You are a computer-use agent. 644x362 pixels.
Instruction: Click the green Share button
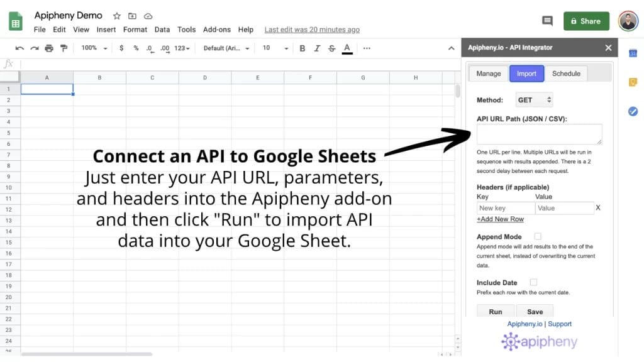coord(586,21)
